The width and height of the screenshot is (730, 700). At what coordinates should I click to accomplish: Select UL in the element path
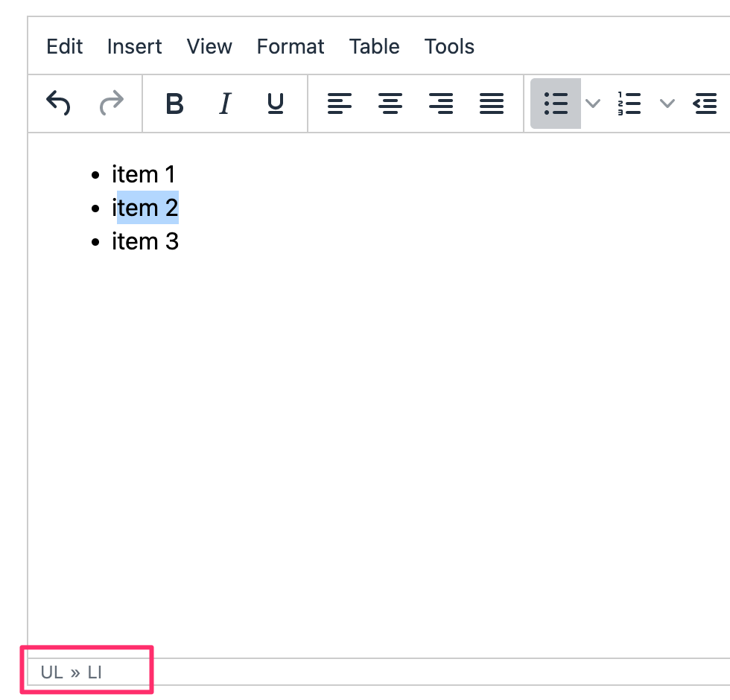pyautogui.click(x=52, y=672)
